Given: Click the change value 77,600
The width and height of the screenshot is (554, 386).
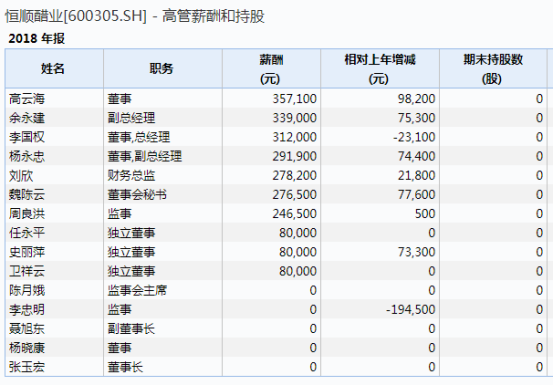Looking at the screenshot, I should [417, 194].
